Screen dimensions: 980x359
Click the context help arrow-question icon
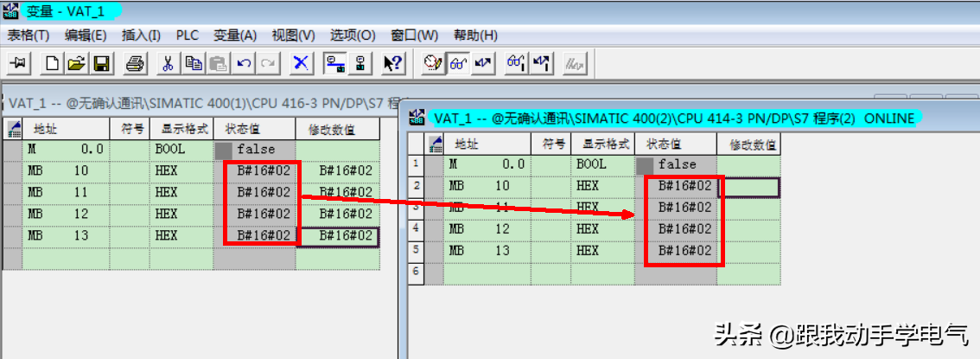coord(393,63)
